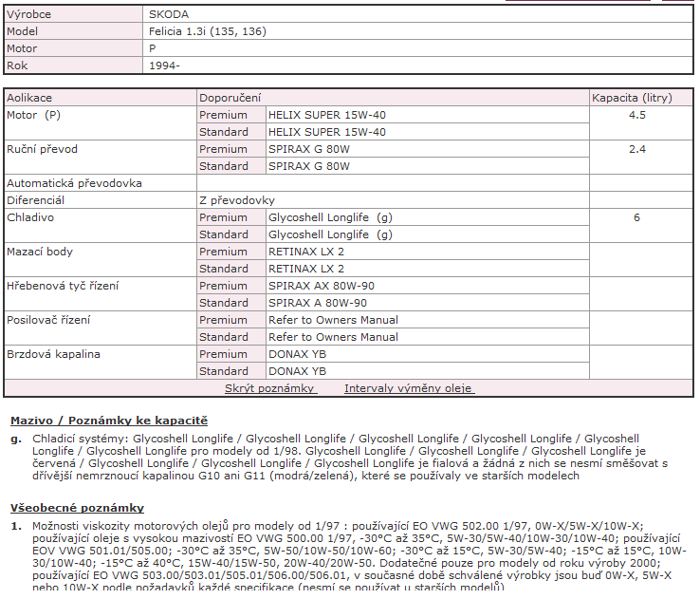This screenshot has width=700, height=599.
Task: Click 'Chladivo' row label
Action: [30, 217]
